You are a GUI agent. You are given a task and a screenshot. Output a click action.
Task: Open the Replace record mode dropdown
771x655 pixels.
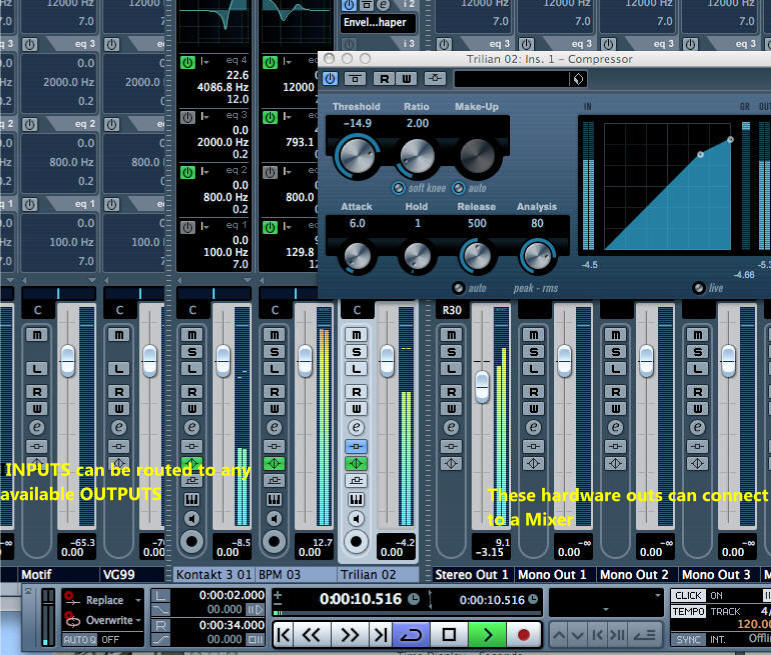[138, 600]
